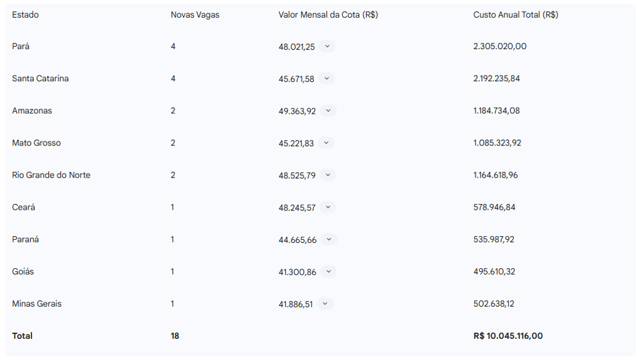Click Paraná's monthly value chevron

click(329, 239)
